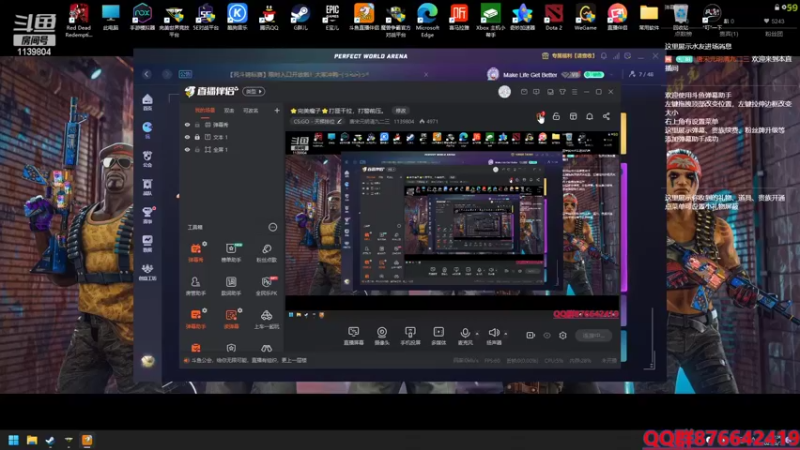This screenshot has height=450, width=800.
Task: Toggle the lock on 弹幕秀 layer
Action: (x=197, y=124)
